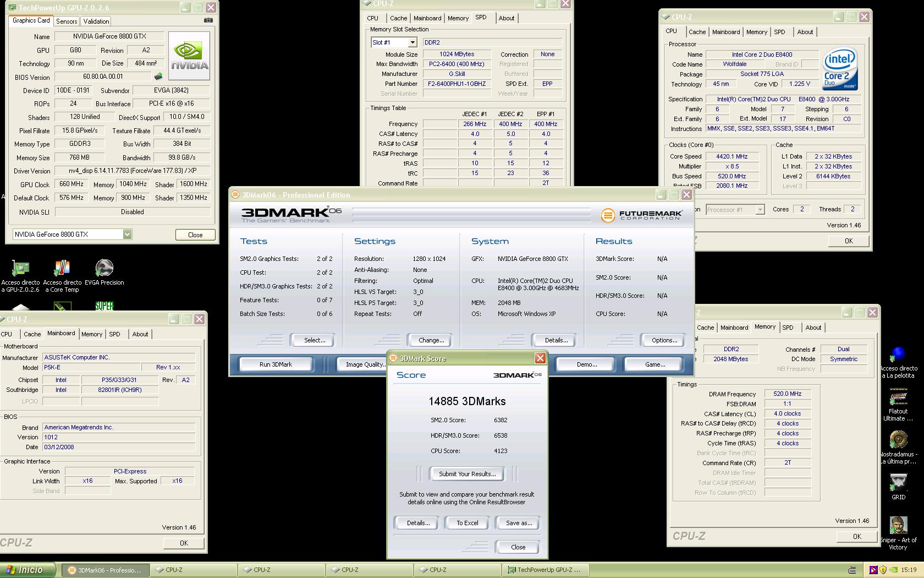Click the 14885 3DMarks score text
The image size is (924, 578).
(x=467, y=401)
